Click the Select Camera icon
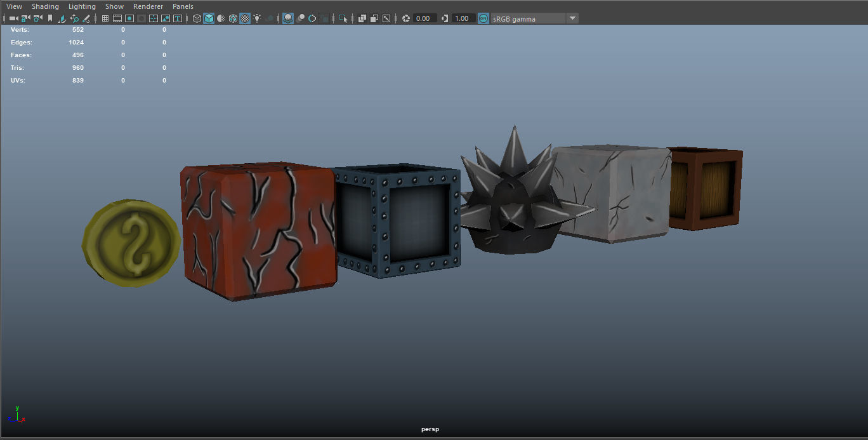Image resolution: width=868 pixels, height=440 pixels. pyautogui.click(x=14, y=18)
